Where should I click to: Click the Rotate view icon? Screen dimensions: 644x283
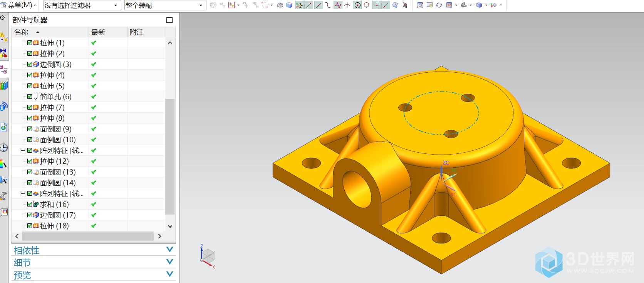tap(439, 5)
